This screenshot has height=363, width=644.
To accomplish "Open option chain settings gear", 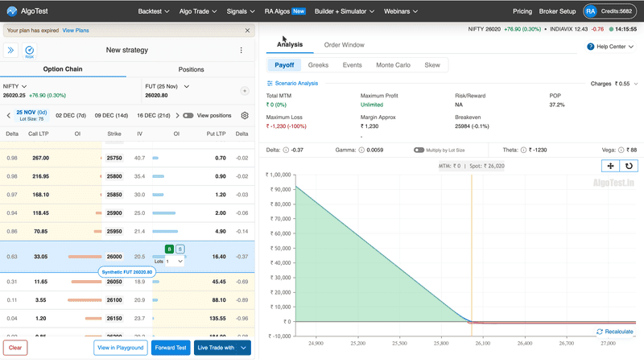I will click(245, 115).
